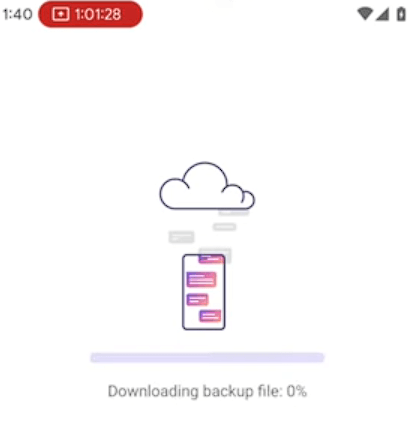Click the Downloading backup file text
This screenshot has height=434, width=410.
tap(195, 391)
